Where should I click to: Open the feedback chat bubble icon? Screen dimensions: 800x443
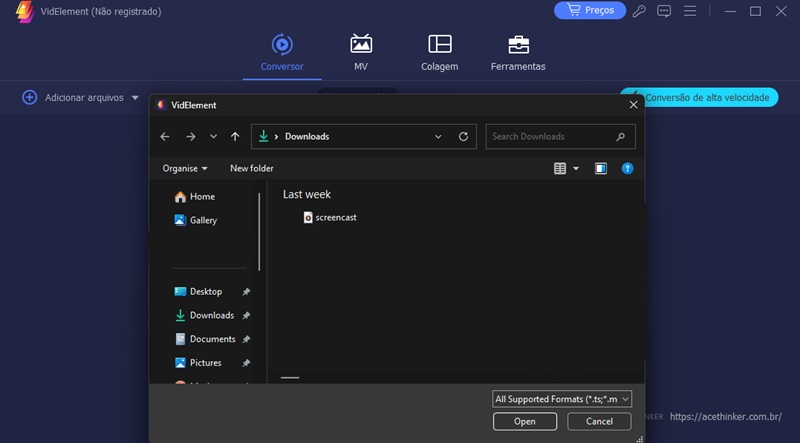pyautogui.click(x=664, y=11)
